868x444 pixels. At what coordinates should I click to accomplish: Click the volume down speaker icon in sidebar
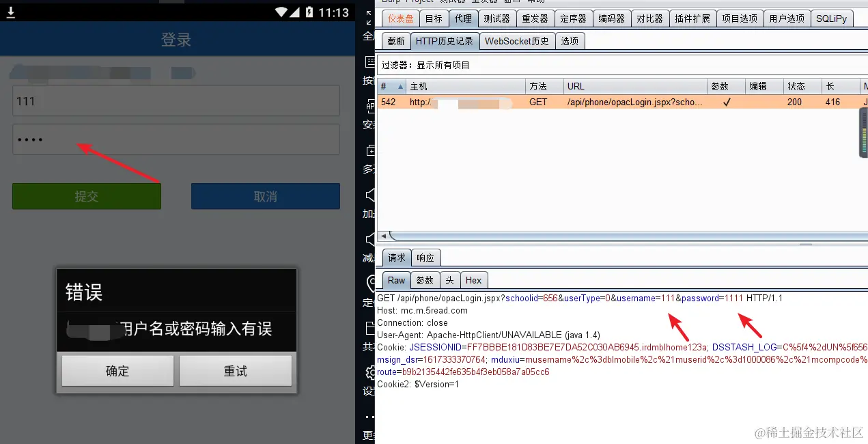tap(369, 240)
